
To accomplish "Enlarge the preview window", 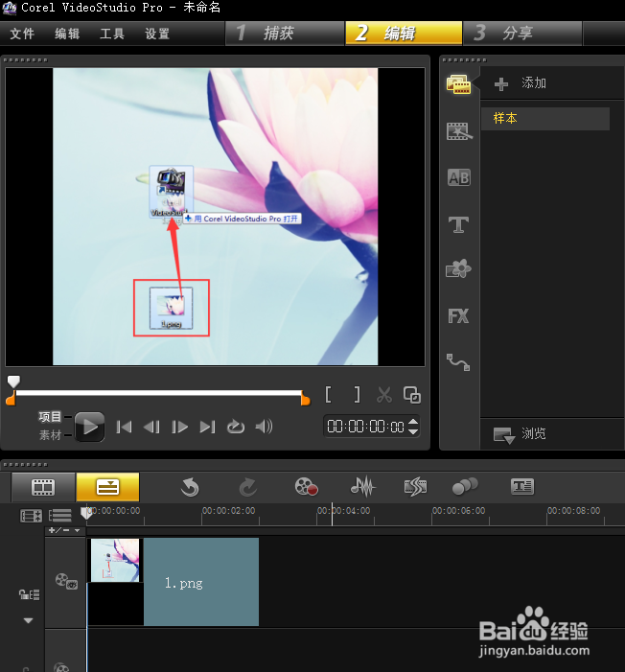I will coord(411,395).
